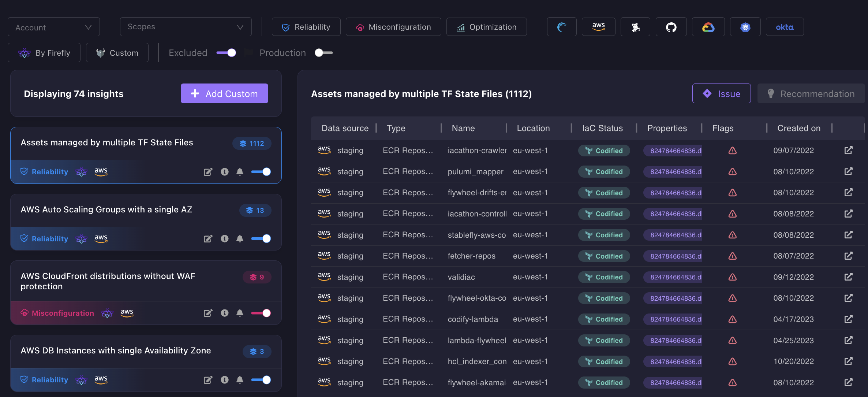868x397 pixels.
Task: Select the GitHub data source filter
Action: (x=671, y=26)
